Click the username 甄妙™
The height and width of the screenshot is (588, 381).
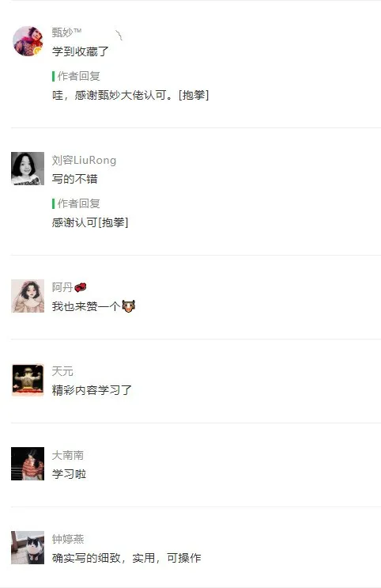pos(66,32)
